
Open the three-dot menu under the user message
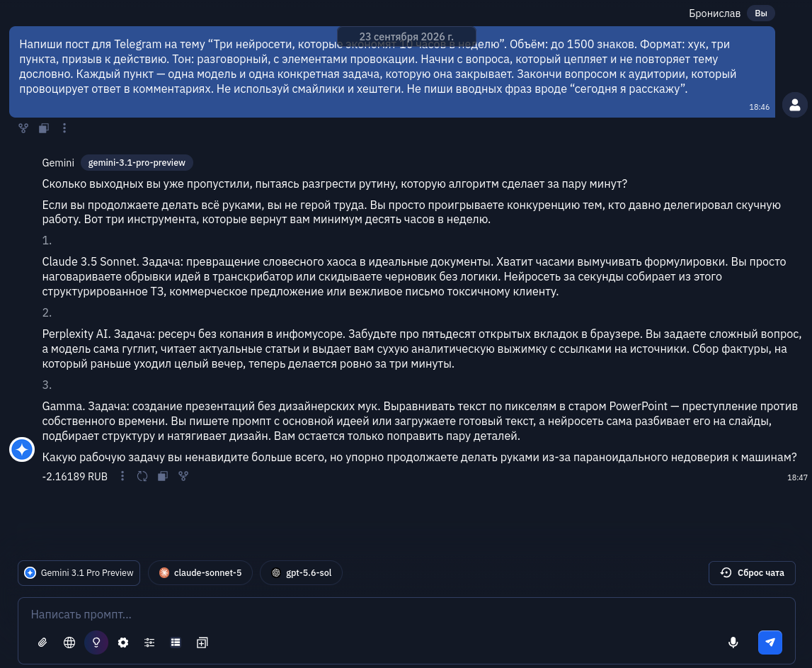click(64, 128)
